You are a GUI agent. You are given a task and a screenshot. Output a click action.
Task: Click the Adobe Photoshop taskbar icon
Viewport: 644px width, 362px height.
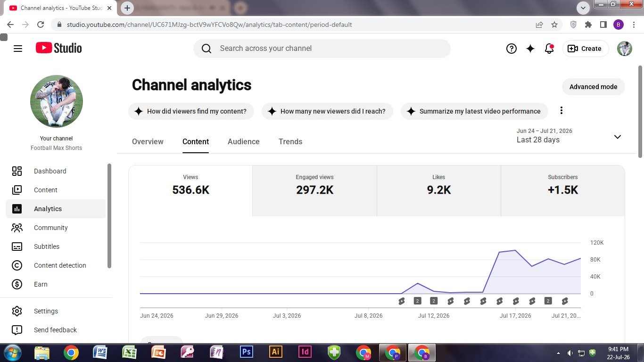point(247,352)
